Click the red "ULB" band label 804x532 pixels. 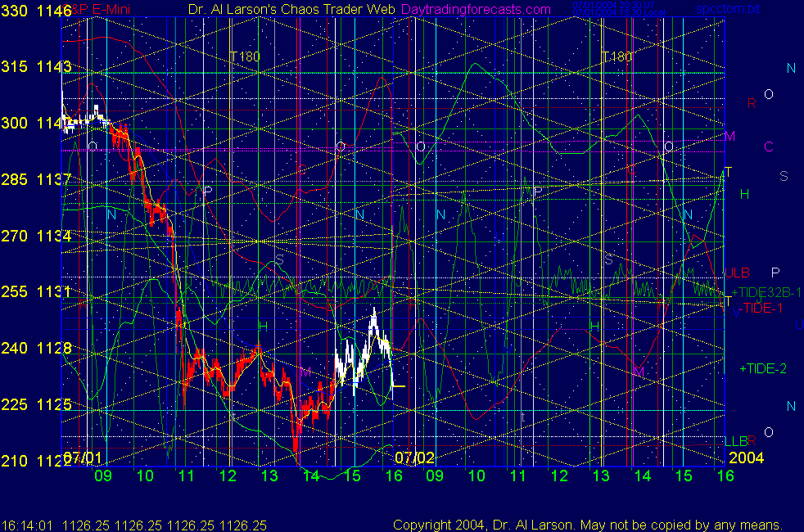738,273
